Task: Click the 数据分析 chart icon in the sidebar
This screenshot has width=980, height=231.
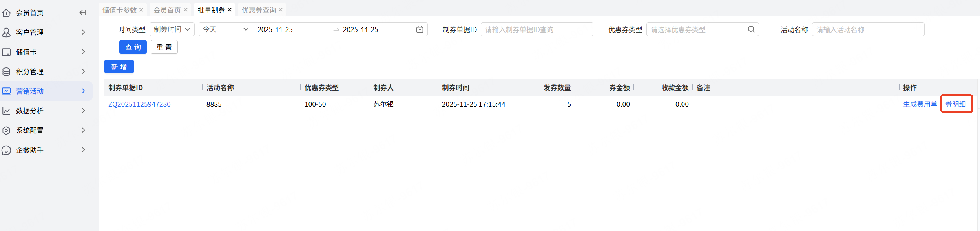Action: (x=6, y=111)
